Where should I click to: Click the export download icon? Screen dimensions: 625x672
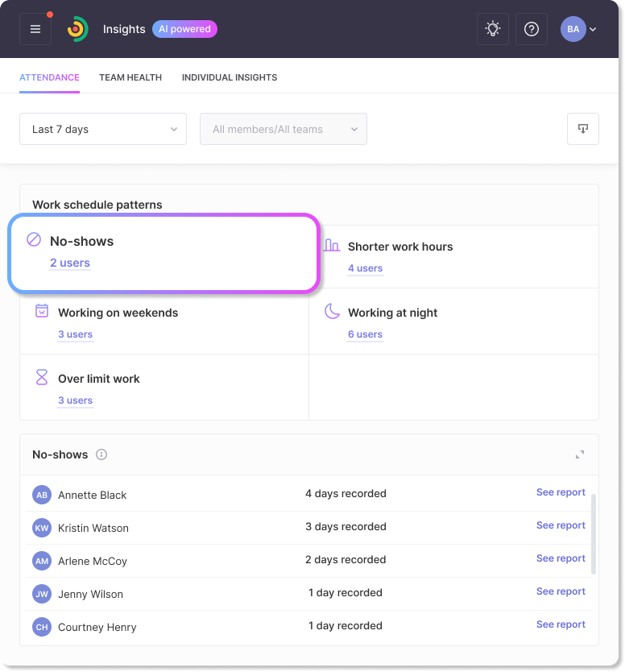click(582, 129)
